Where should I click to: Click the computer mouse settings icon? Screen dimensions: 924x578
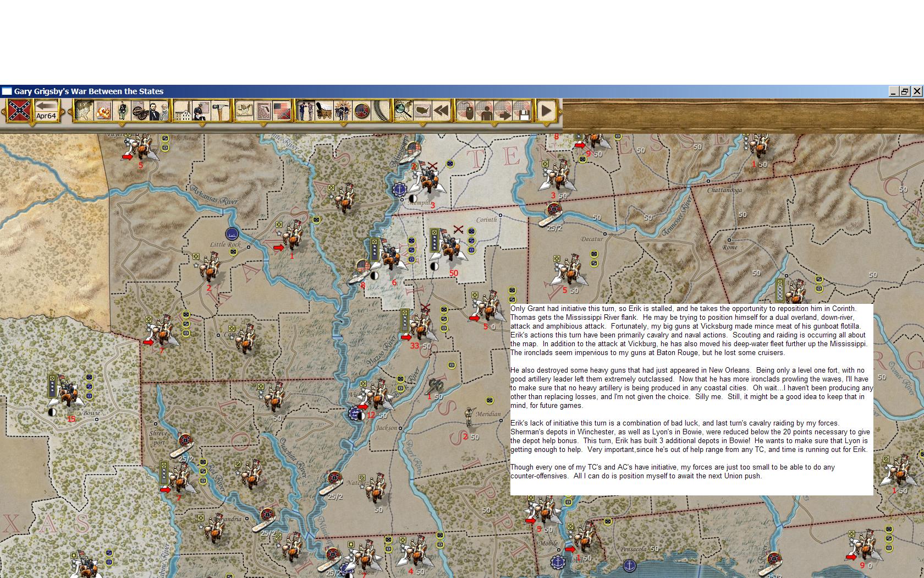[x=465, y=110]
